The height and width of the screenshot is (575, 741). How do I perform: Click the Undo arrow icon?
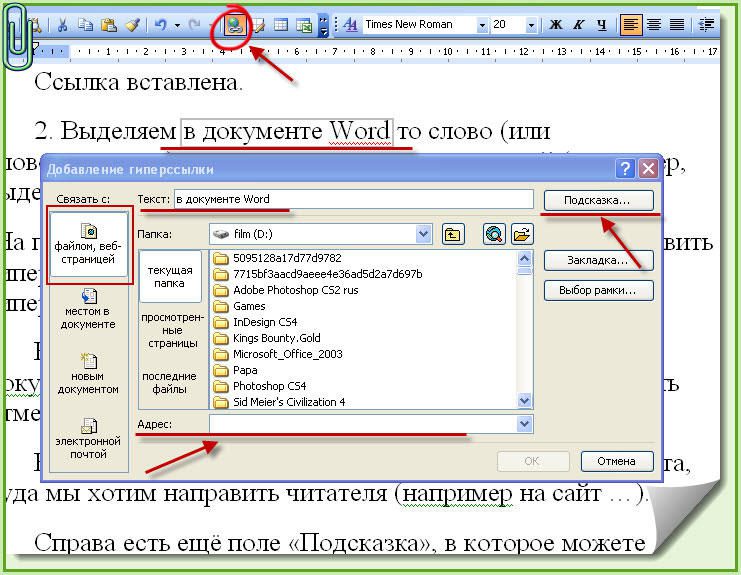[x=161, y=25]
